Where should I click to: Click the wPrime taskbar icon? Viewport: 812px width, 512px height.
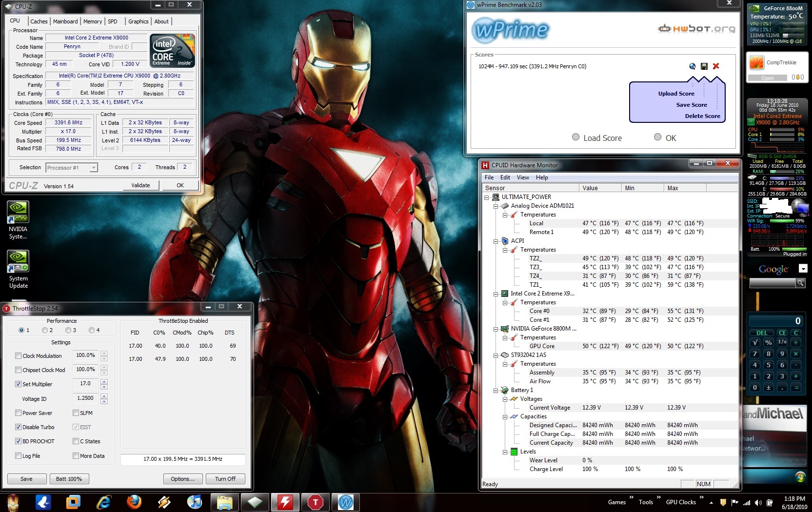point(346,502)
